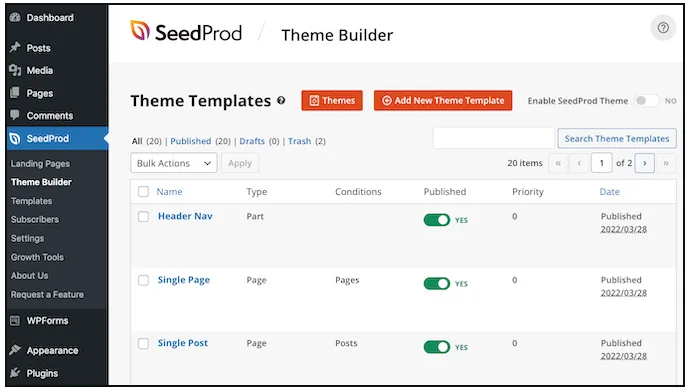Image resolution: width=690 pixels, height=390 pixels.
Task: Click the '20 items' count text
Action: tap(525, 163)
